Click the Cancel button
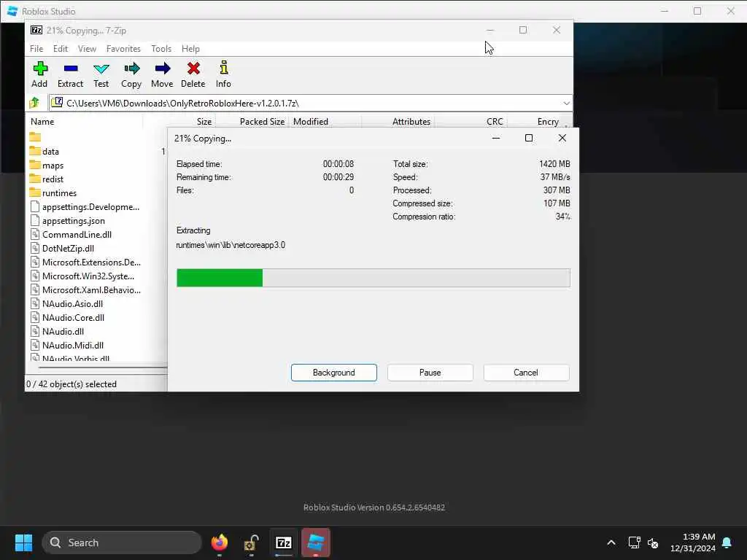The image size is (747, 560). (526, 373)
